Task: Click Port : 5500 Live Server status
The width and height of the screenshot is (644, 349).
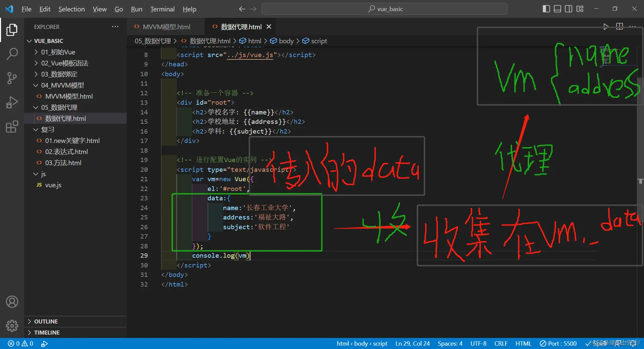Action: pos(558,344)
